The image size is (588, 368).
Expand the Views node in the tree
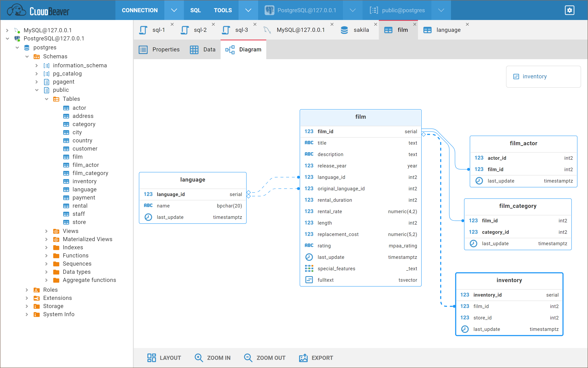click(x=46, y=231)
